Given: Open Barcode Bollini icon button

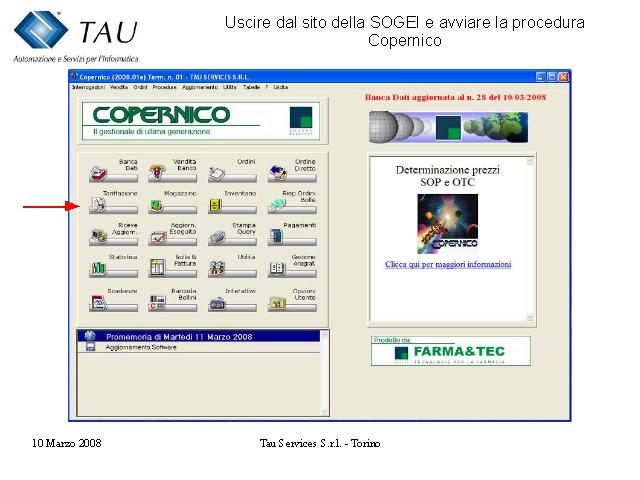Looking at the screenshot, I should coord(173,304).
